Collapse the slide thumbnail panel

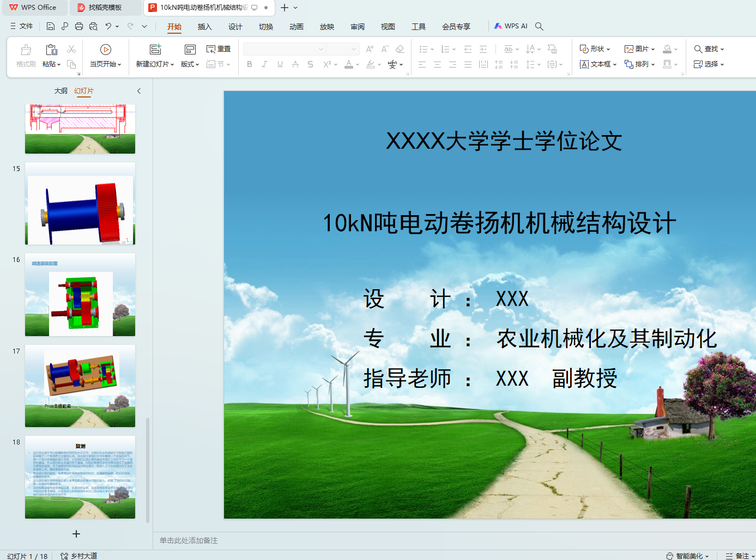[139, 91]
